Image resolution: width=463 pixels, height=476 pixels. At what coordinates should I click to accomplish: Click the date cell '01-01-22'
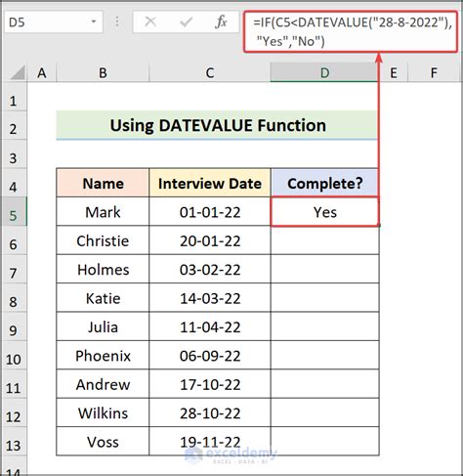[210, 212]
